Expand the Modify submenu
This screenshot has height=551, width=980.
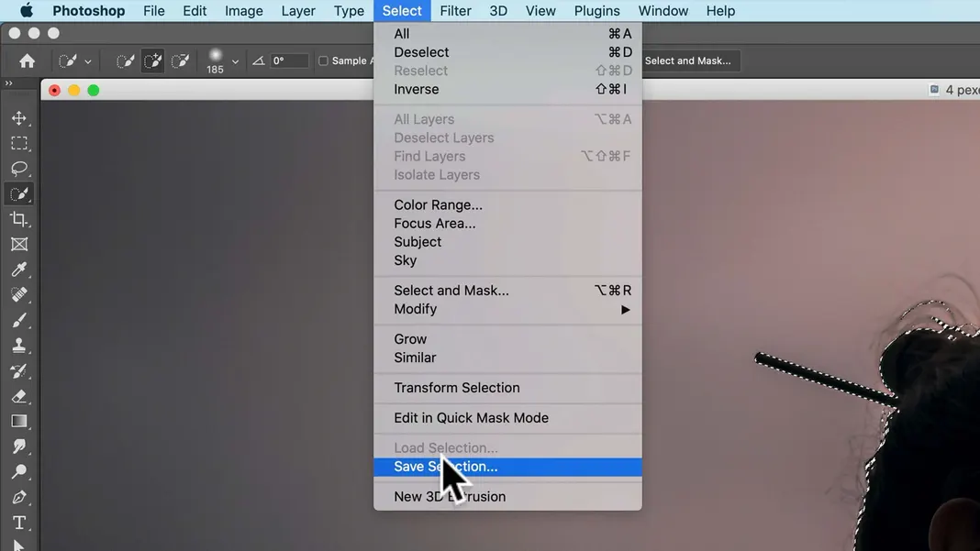[x=507, y=309]
